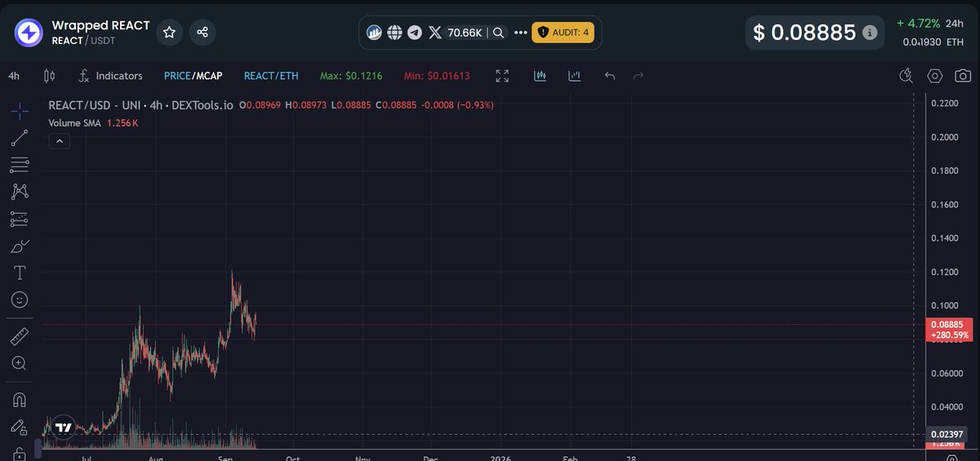
Task: Click the 2026 label on time axis
Action: tap(500, 459)
